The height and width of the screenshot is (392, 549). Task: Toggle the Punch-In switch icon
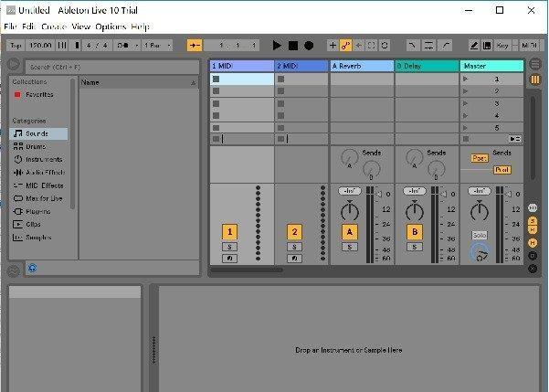pos(413,46)
